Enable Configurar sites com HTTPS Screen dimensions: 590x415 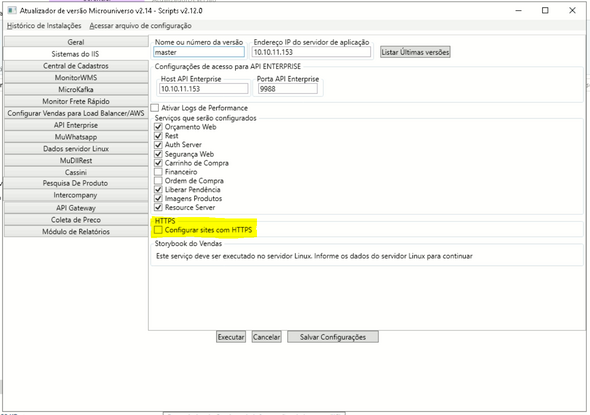point(158,230)
